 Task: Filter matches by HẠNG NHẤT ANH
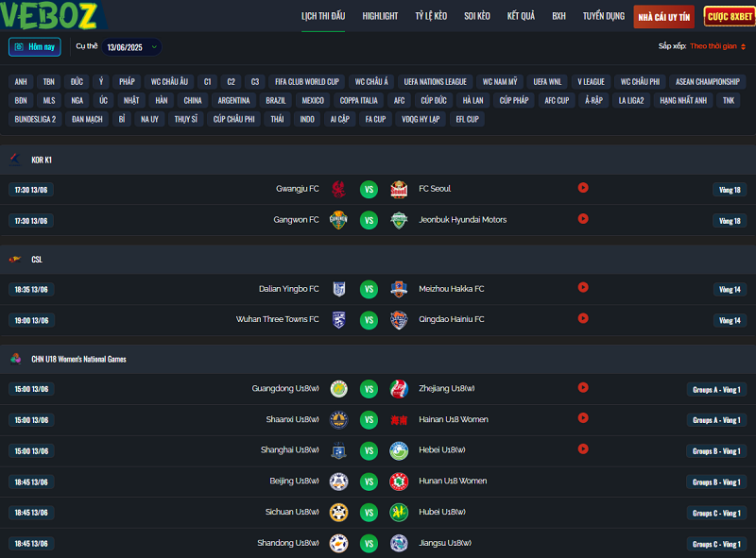(683, 101)
